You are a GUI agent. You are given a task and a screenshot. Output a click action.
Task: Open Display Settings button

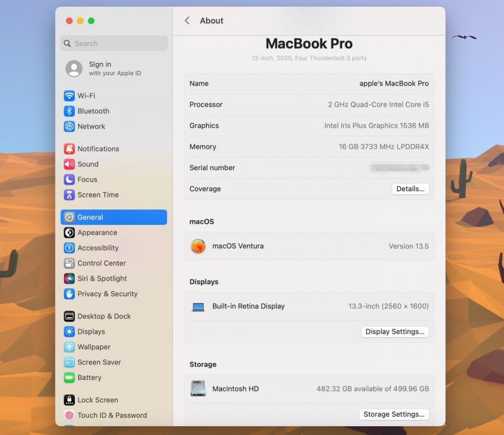tap(395, 332)
